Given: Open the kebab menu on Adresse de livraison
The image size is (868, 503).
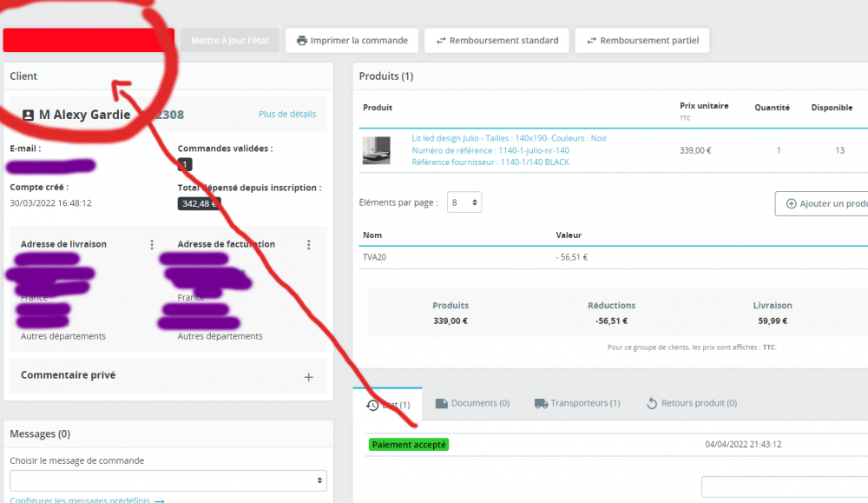Looking at the screenshot, I should [152, 244].
